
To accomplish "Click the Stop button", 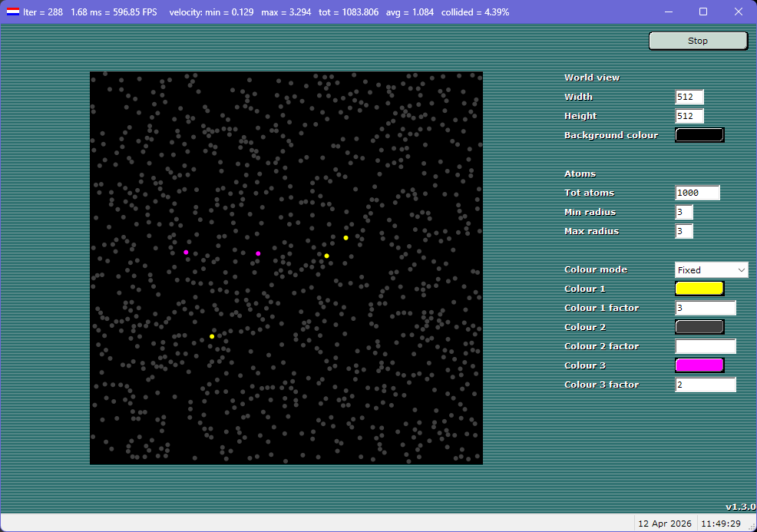I will point(697,40).
